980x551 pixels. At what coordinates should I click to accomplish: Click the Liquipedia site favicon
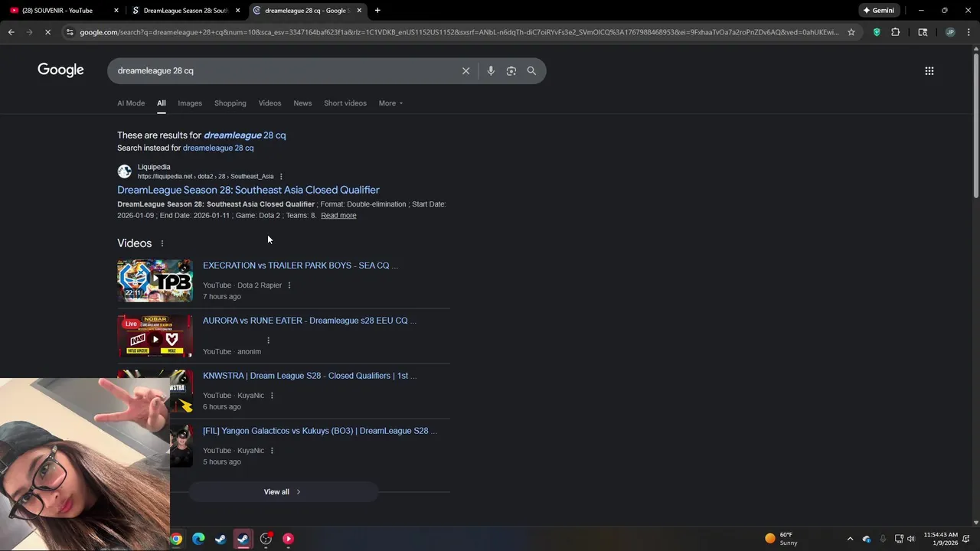coord(124,171)
